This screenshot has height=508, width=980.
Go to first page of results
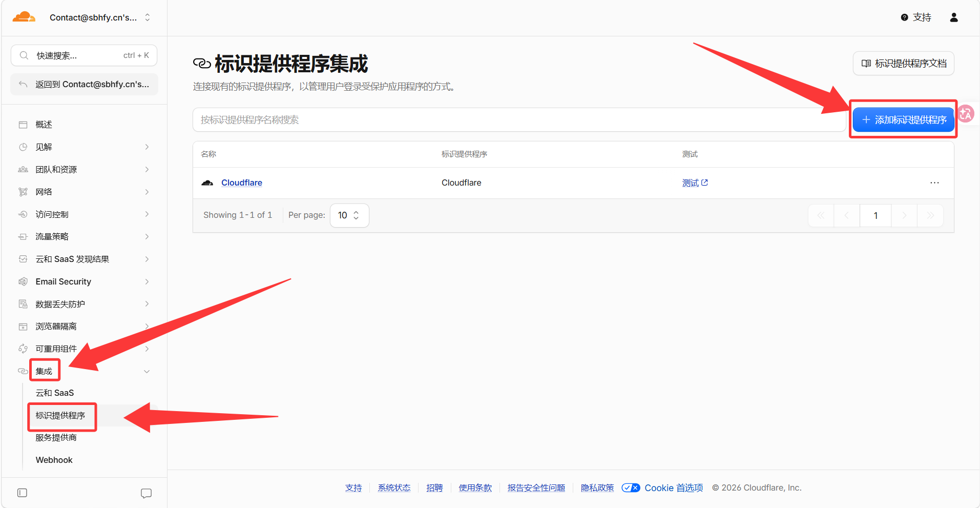pyautogui.click(x=821, y=215)
